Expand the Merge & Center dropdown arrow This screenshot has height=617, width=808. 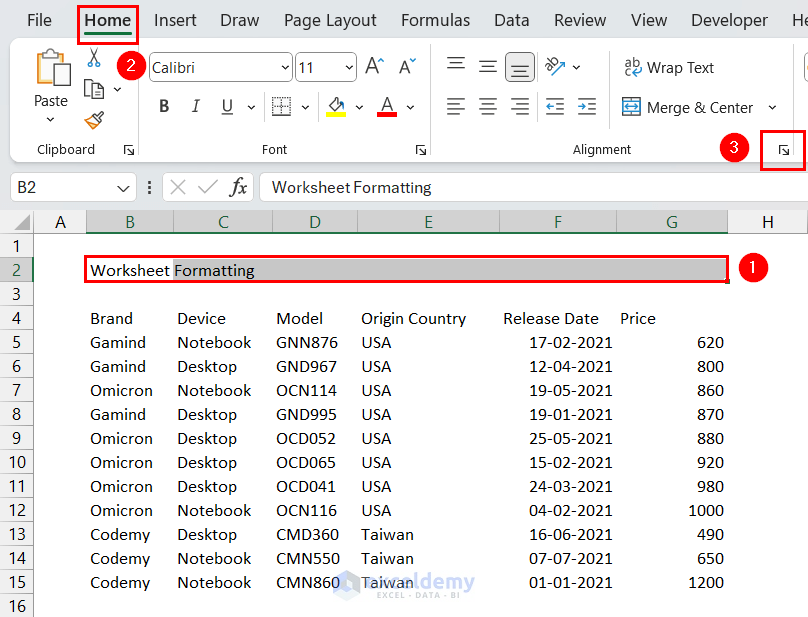tap(772, 108)
